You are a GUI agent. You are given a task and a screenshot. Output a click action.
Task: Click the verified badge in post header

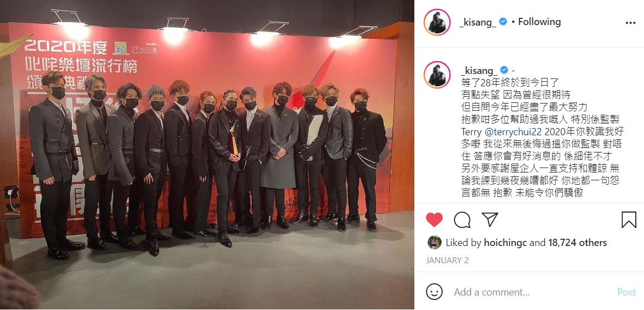[x=503, y=22]
